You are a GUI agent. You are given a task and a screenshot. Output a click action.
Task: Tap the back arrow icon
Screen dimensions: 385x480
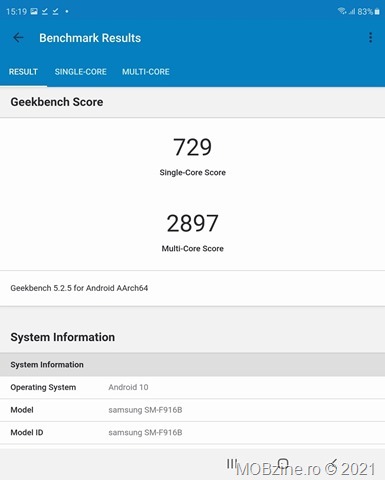pyautogui.click(x=18, y=38)
